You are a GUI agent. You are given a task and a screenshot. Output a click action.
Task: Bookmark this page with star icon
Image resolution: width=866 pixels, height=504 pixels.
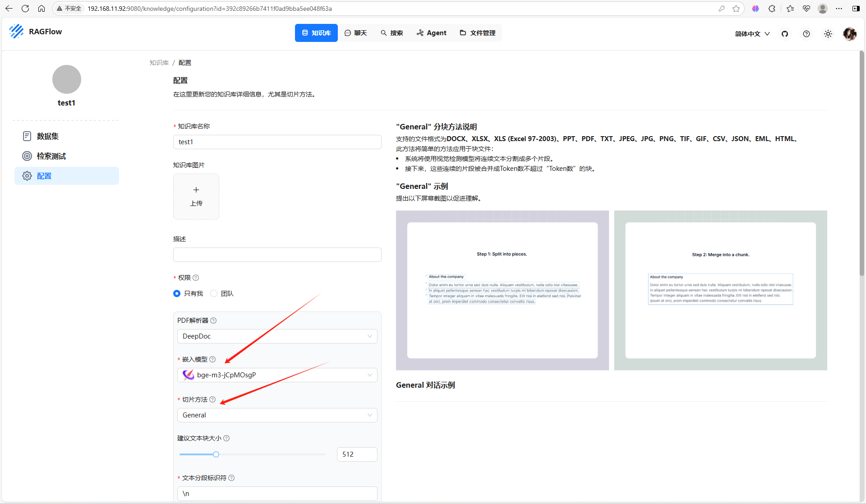click(736, 9)
